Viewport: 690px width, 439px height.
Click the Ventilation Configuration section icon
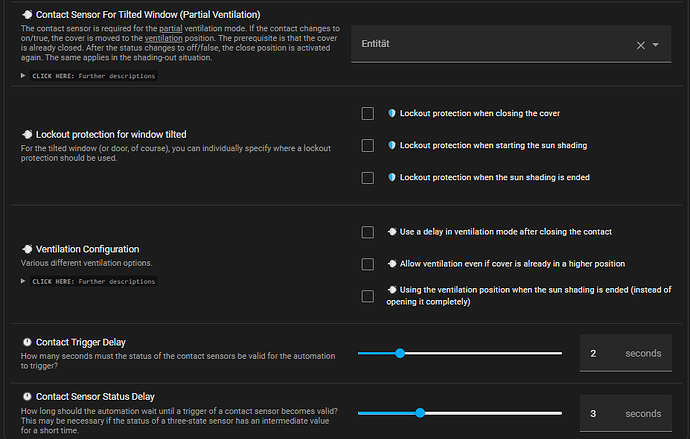pos(27,249)
